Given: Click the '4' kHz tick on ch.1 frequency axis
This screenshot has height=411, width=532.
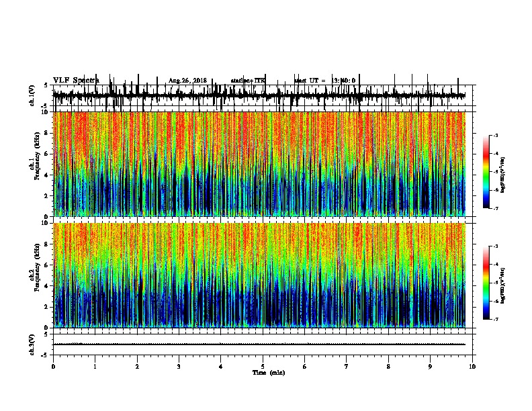Looking at the screenshot, I should [47, 175].
